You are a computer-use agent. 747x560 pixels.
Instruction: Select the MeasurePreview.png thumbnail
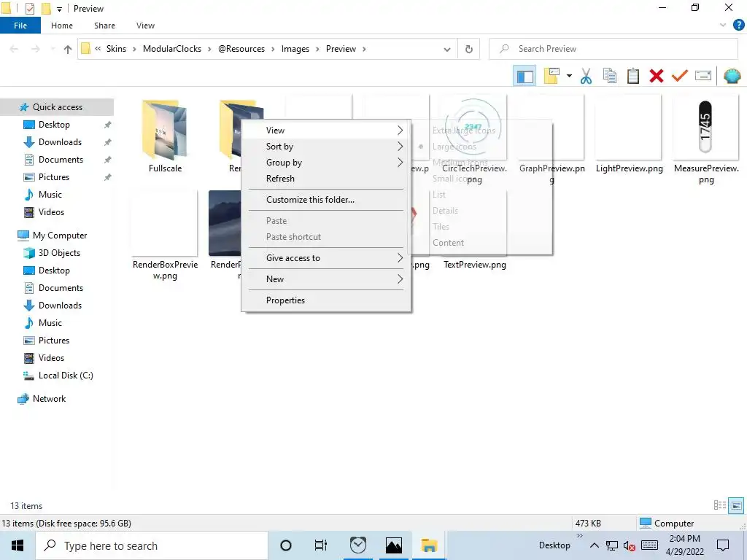click(705, 127)
